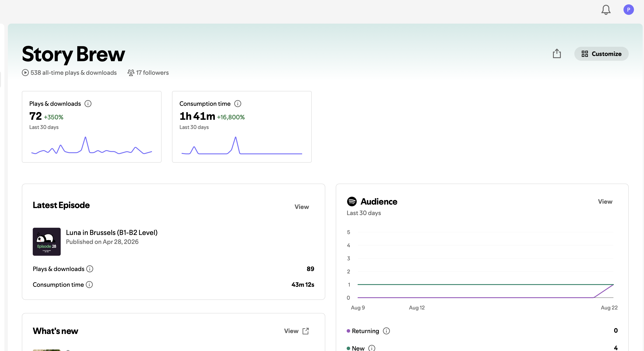
Task: Open the notifications bell
Action: coord(606,10)
